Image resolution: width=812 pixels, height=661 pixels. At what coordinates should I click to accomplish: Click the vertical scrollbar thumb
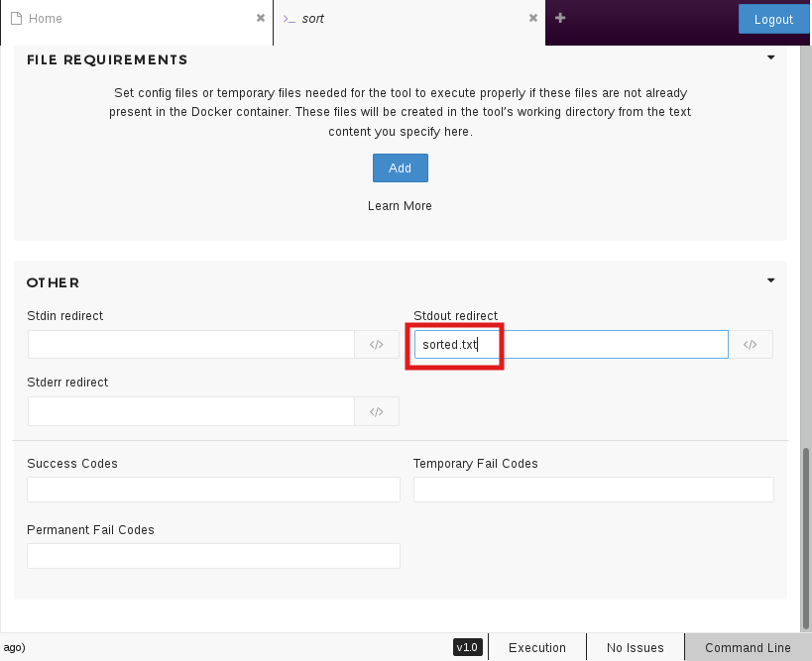[806, 535]
